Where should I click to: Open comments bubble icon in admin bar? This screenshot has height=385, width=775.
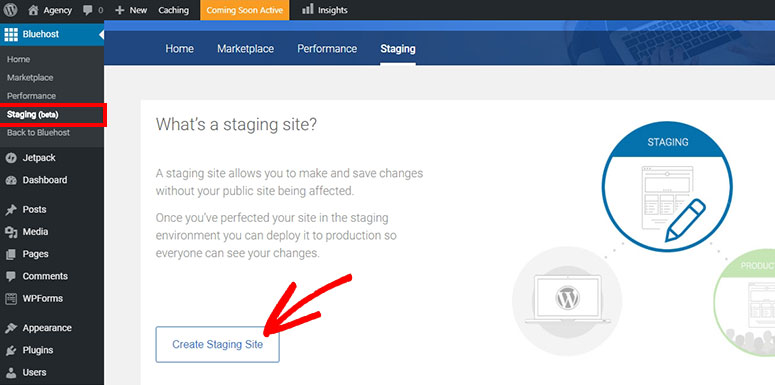(x=88, y=10)
